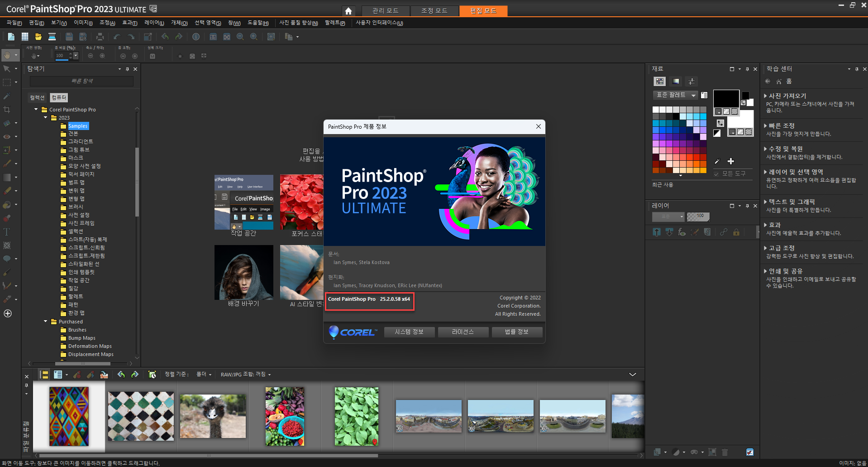Select the emu photo thumbnail in organizer
This screenshot has height=467, width=868.
[x=213, y=416]
